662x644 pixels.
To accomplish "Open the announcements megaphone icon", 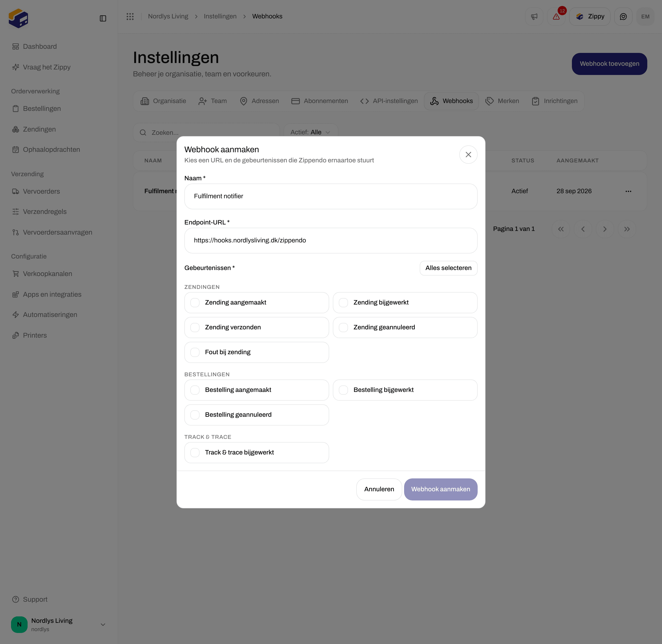I will point(534,17).
